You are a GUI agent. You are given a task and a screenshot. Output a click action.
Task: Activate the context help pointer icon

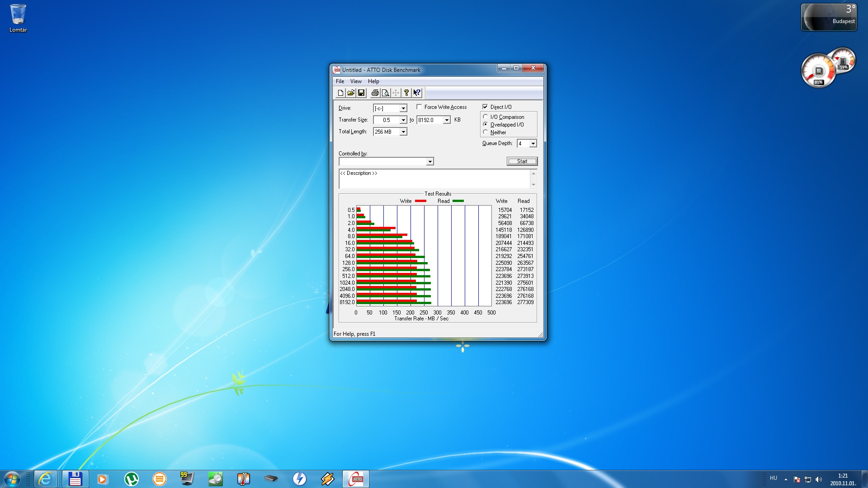tap(417, 93)
